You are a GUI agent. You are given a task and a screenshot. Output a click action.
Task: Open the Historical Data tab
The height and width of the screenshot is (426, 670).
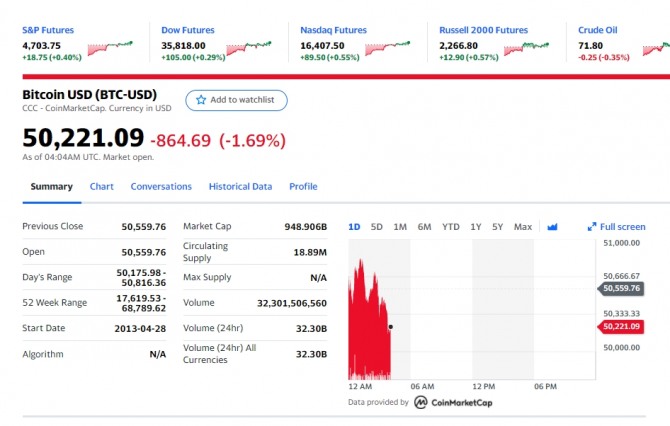coord(240,186)
